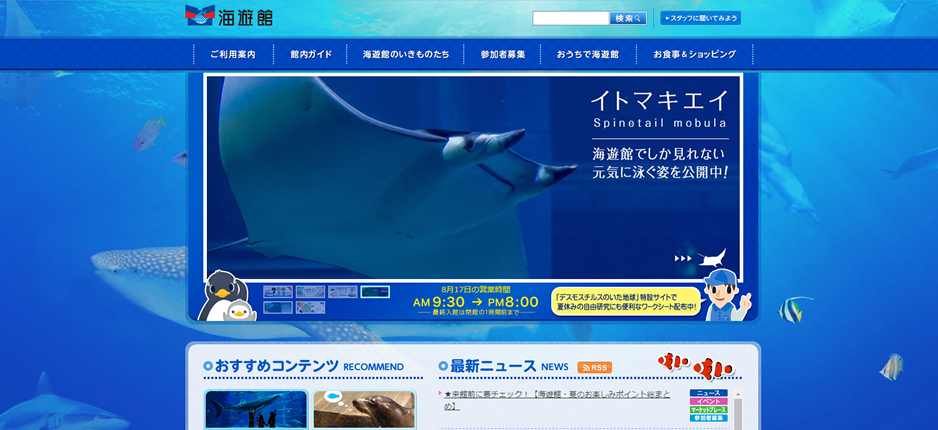This screenshot has height=430, width=938.
Task: Filter news by pink イベント tag
Action: tap(709, 401)
